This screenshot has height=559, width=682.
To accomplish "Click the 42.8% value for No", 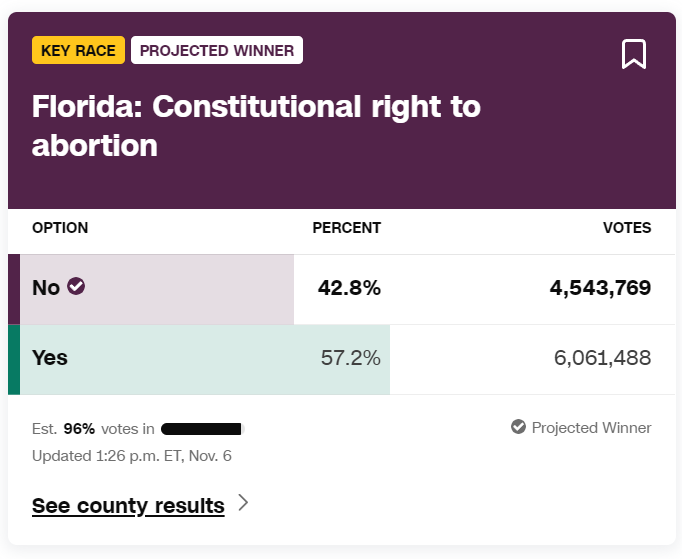I will pos(349,288).
